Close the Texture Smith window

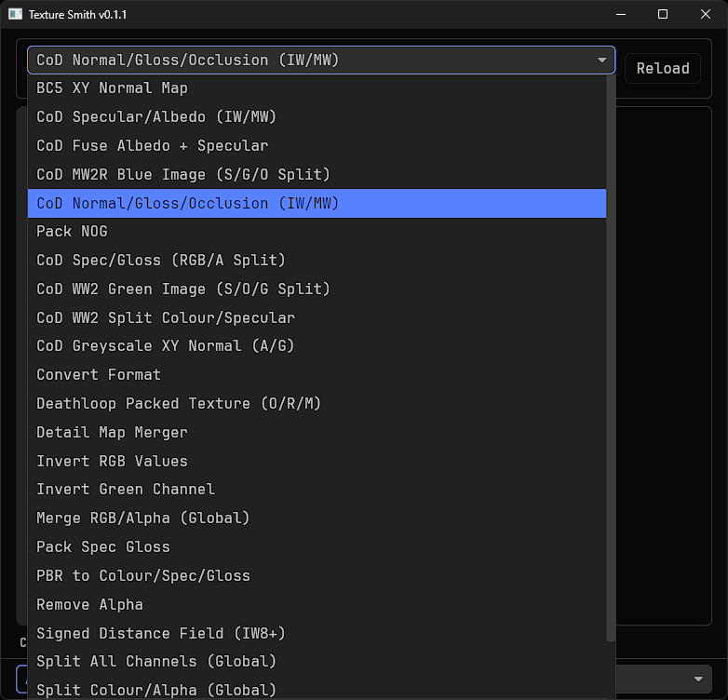click(x=706, y=14)
